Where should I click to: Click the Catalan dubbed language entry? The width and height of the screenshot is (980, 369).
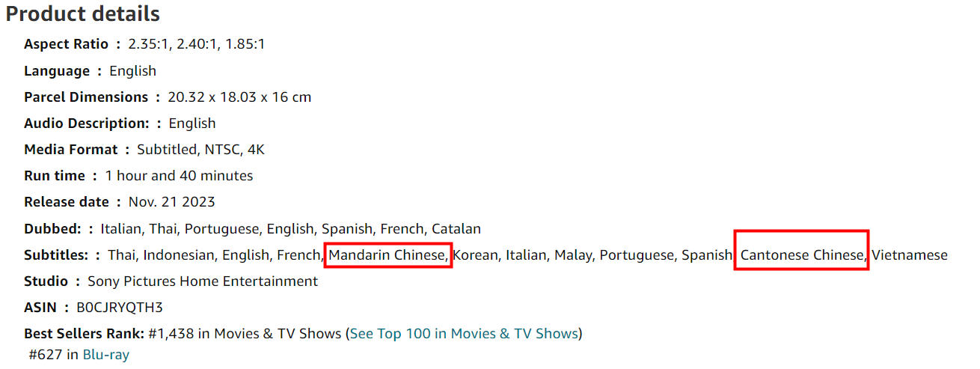[x=456, y=228]
